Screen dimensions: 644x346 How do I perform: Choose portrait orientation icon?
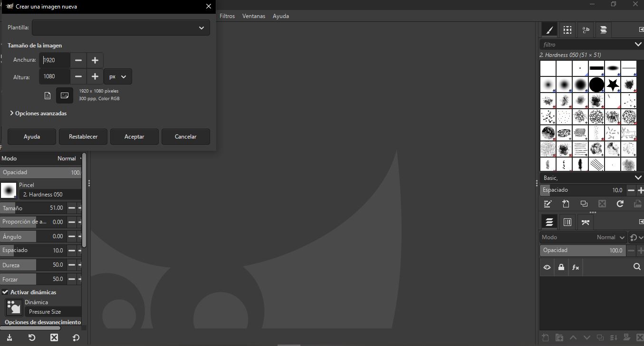tap(48, 95)
